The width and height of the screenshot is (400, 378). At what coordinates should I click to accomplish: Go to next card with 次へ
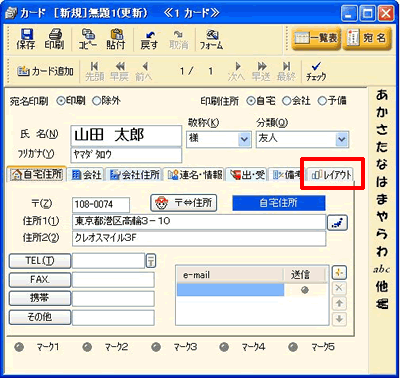(x=237, y=71)
